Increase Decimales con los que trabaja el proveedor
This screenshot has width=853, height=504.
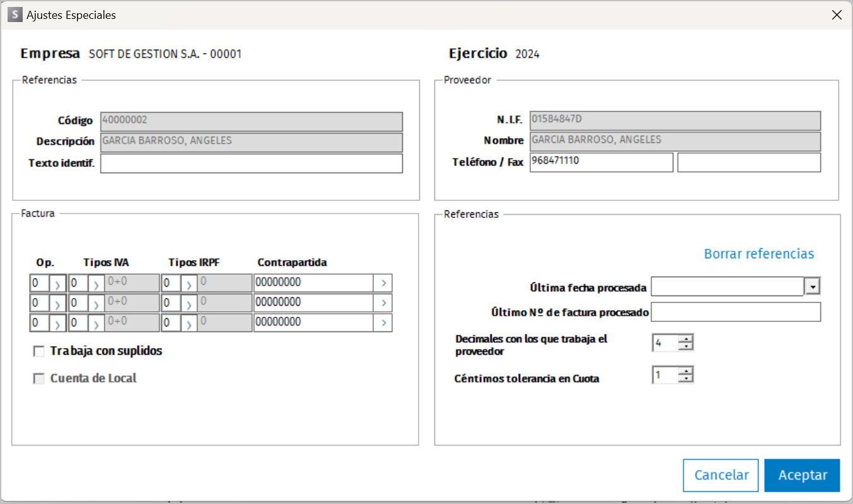tap(686, 339)
